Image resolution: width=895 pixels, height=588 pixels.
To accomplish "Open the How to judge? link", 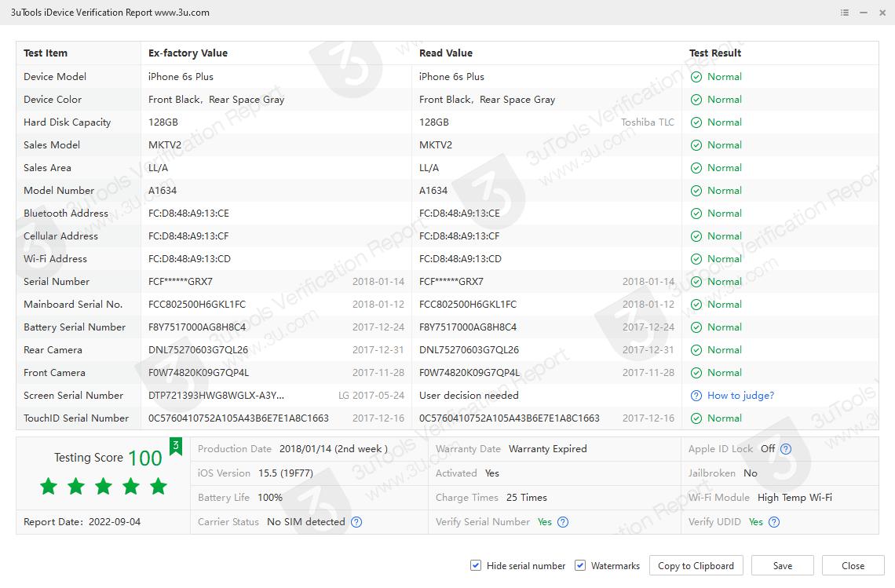I will tap(740, 396).
